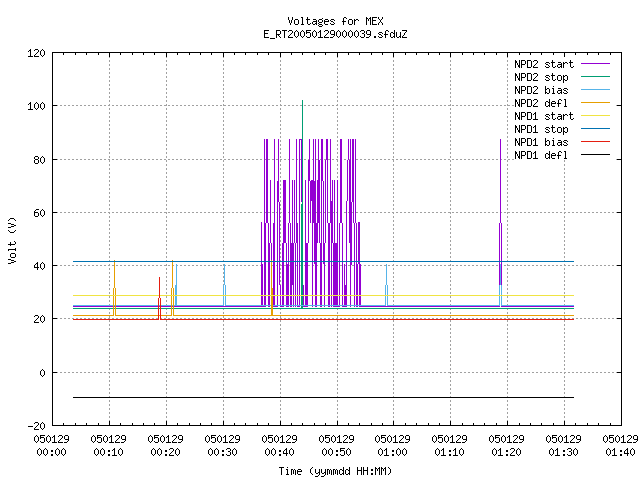Click the y-axis label 'Volt (V)'
The height and width of the screenshot is (480, 640).
click(x=12, y=240)
